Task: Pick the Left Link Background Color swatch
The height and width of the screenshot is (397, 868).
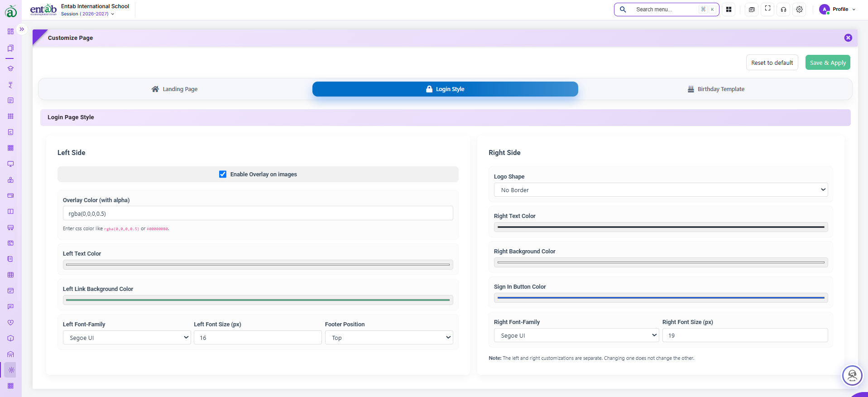Action: click(x=258, y=300)
